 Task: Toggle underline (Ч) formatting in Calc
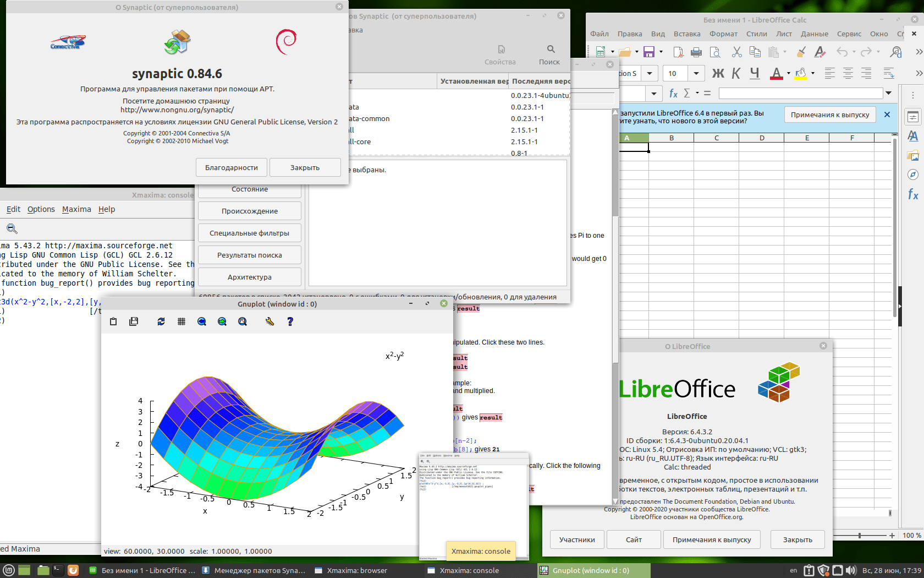click(x=755, y=73)
